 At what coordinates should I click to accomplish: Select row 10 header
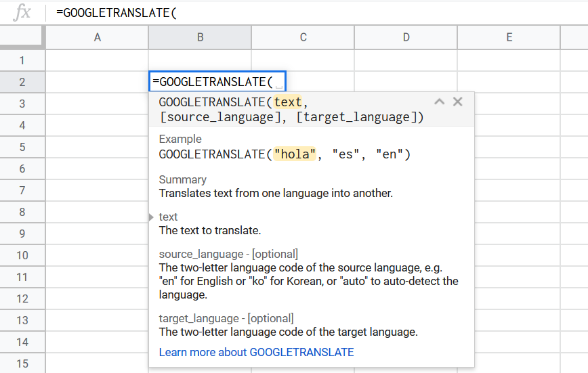(22, 255)
